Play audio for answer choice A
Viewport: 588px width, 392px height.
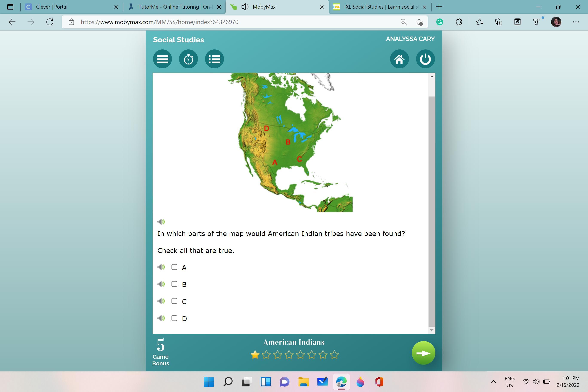(x=161, y=267)
